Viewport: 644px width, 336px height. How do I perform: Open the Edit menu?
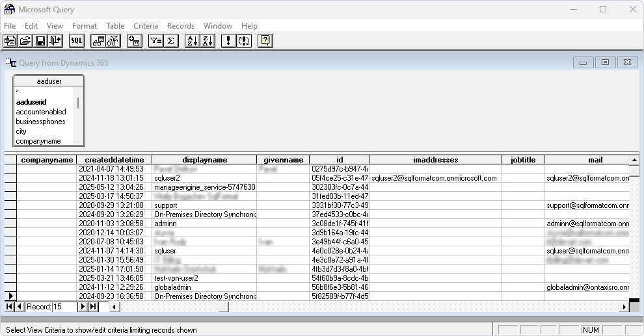31,26
